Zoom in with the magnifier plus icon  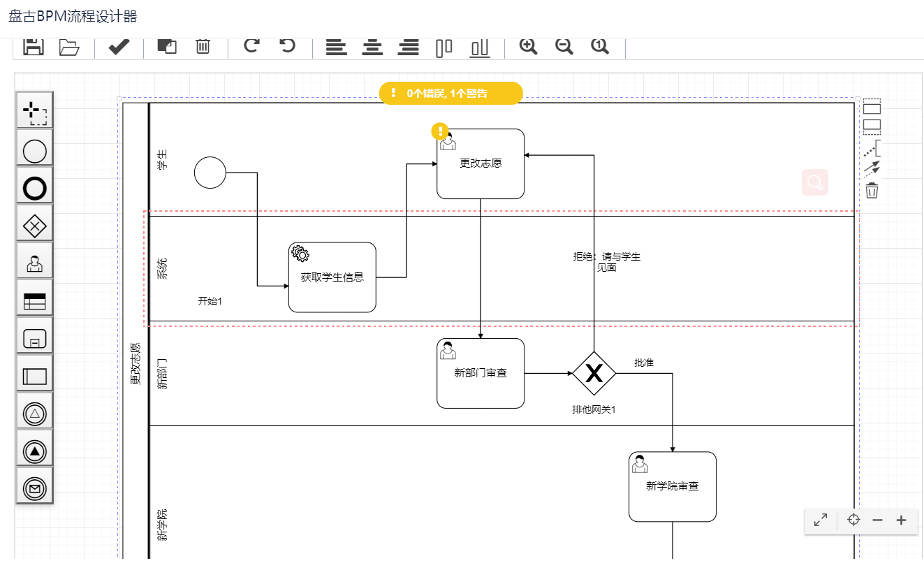[x=529, y=46]
